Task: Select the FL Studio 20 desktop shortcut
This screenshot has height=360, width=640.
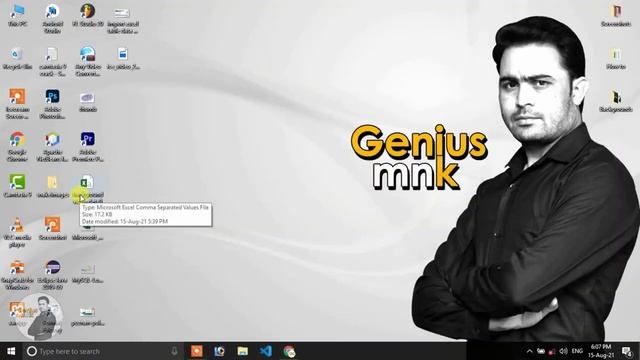Action: coord(88,16)
